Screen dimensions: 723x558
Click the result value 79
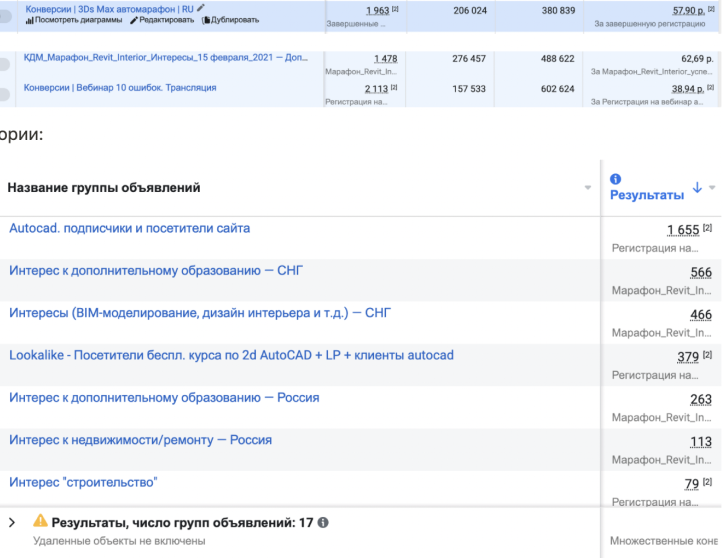pyautogui.click(x=692, y=484)
